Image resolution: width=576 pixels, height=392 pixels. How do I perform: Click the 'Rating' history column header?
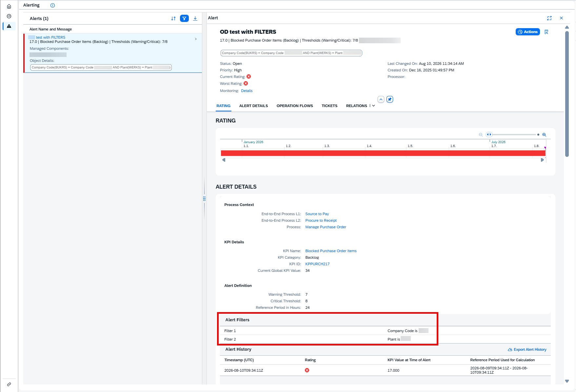310,360
